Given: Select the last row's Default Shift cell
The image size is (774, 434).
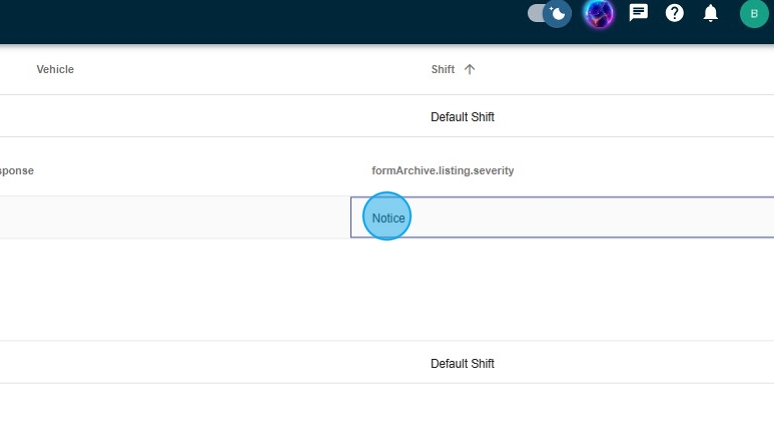Looking at the screenshot, I should 462,364.
